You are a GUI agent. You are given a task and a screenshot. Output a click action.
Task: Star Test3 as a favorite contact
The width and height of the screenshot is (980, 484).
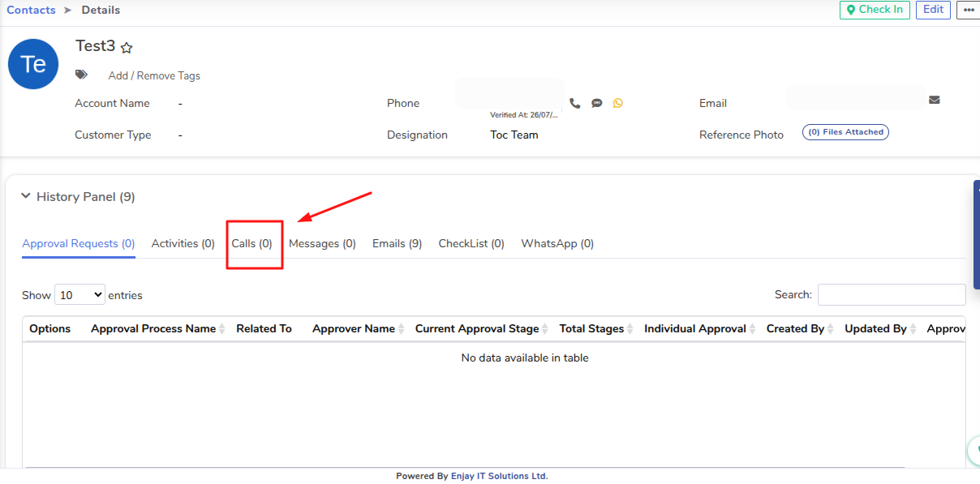(x=127, y=48)
